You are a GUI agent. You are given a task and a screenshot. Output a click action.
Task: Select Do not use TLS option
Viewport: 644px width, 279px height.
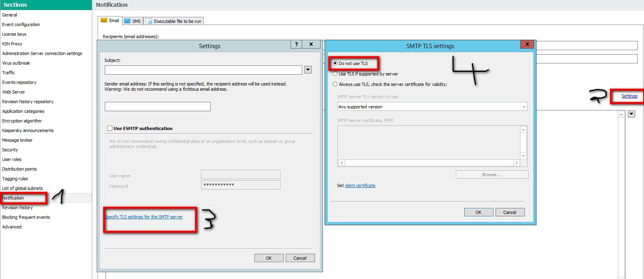click(350, 63)
